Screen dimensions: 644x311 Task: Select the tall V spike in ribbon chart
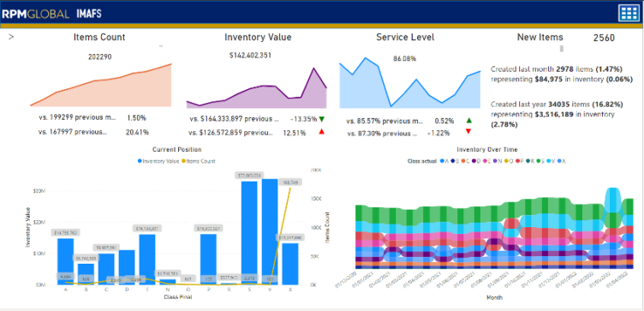pyautogui.click(x=613, y=200)
